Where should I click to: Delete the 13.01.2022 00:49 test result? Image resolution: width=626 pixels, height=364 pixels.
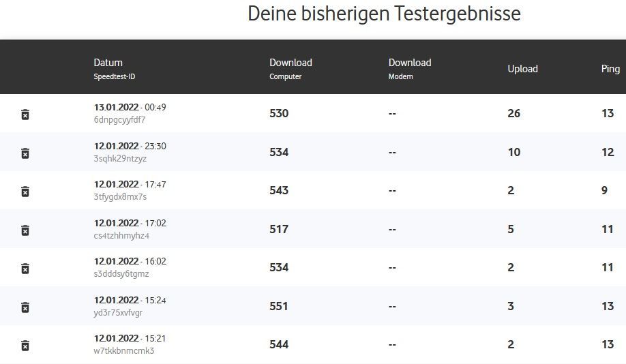coord(25,115)
